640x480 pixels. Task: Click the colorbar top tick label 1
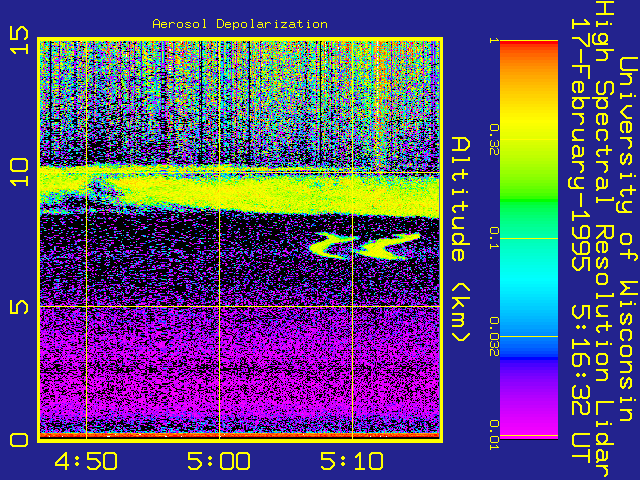(x=494, y=40)
